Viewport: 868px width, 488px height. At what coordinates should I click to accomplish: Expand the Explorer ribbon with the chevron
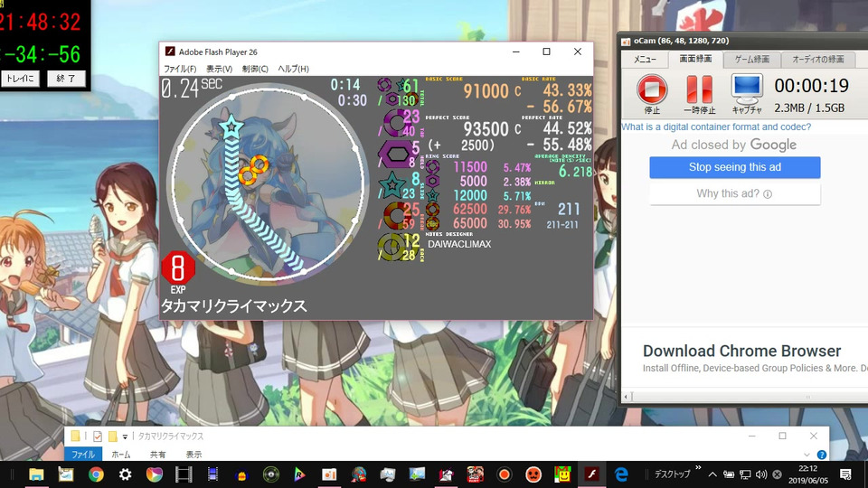click(807, 455)
